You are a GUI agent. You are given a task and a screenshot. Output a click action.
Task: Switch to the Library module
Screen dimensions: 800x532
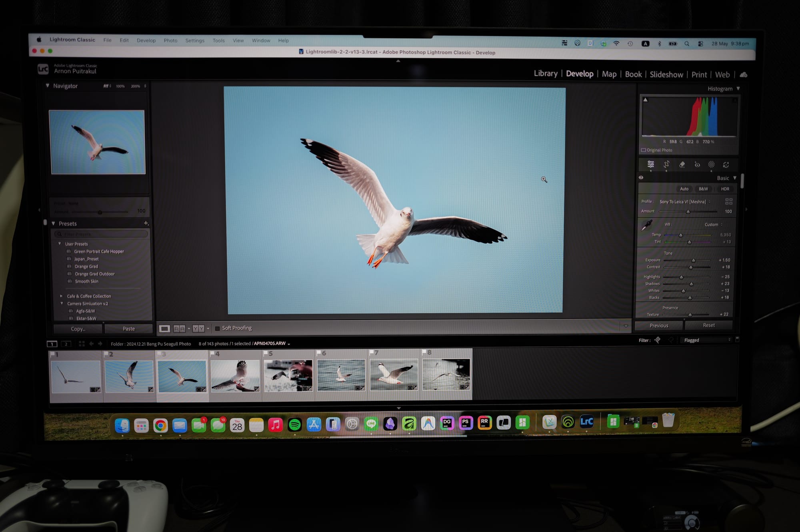click(x=546, y=74)
